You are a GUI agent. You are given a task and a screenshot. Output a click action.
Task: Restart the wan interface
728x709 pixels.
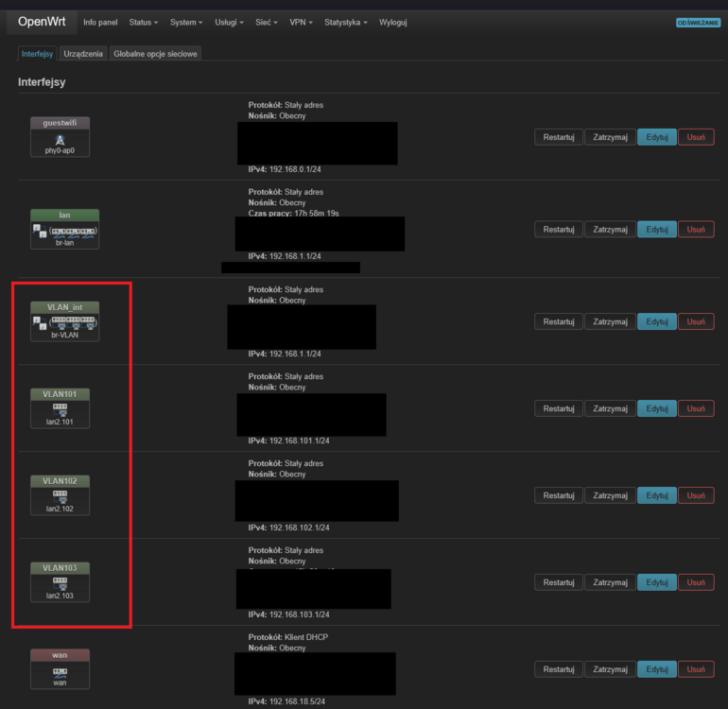click(559, 669)
